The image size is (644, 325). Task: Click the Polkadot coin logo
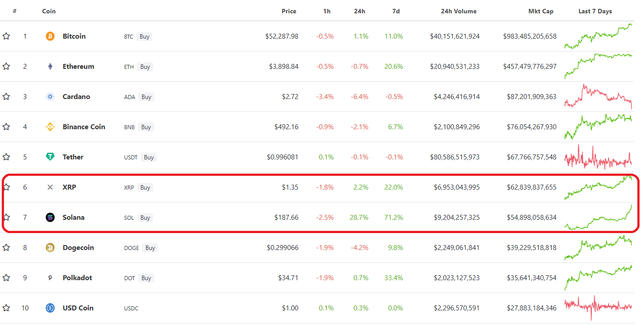(50, 278)
